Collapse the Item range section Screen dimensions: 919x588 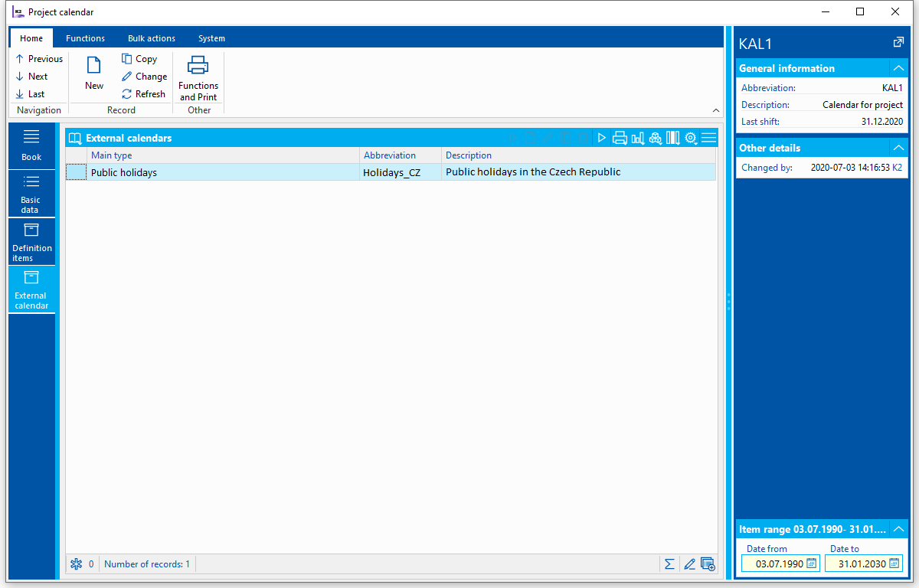point(899,529)
